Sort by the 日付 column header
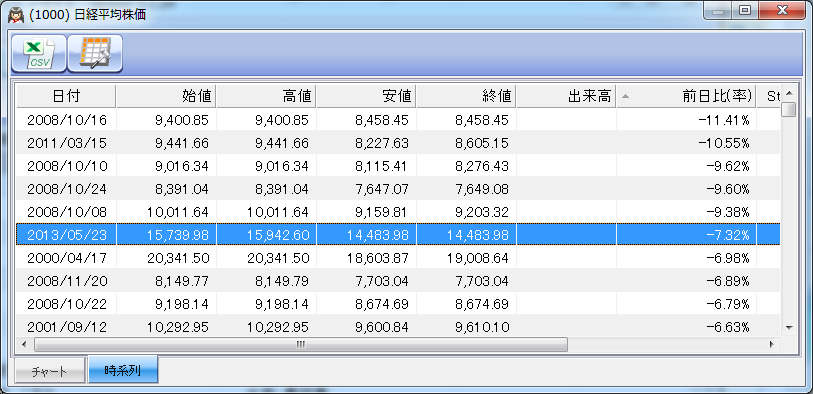 (66, 96)
